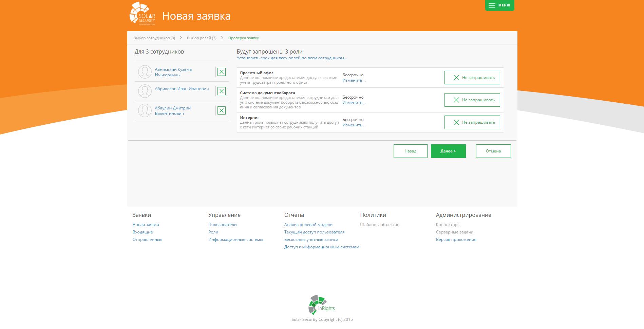Click the Заявки footer section heading
Image resolution: width=644 pixels, height=329 pixels.
[141, 215]
